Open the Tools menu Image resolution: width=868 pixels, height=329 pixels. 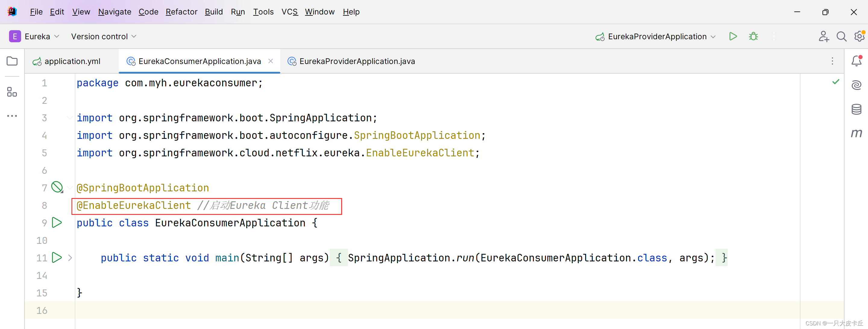click(263, 12)
